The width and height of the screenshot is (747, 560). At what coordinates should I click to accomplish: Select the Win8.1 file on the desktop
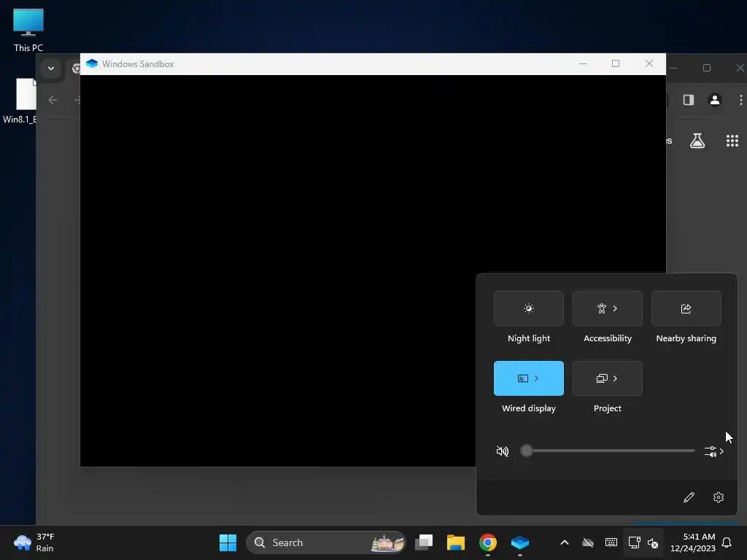[20, 101]
